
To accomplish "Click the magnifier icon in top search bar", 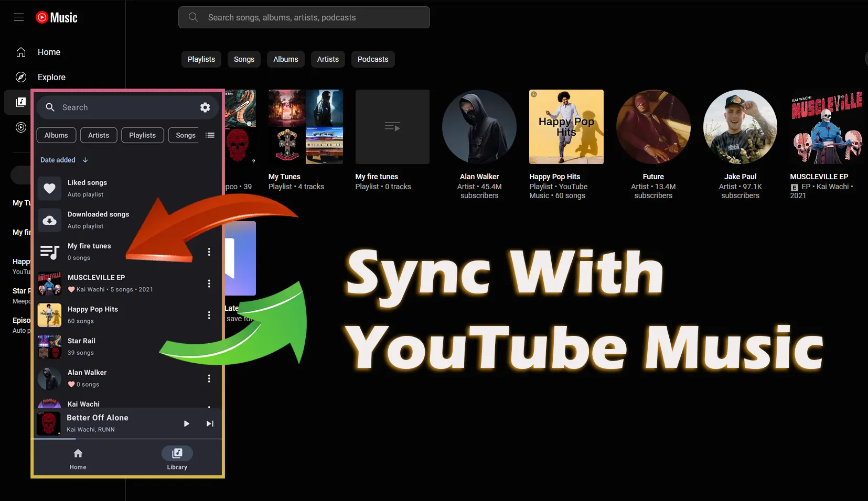I will tap(194, 17).
